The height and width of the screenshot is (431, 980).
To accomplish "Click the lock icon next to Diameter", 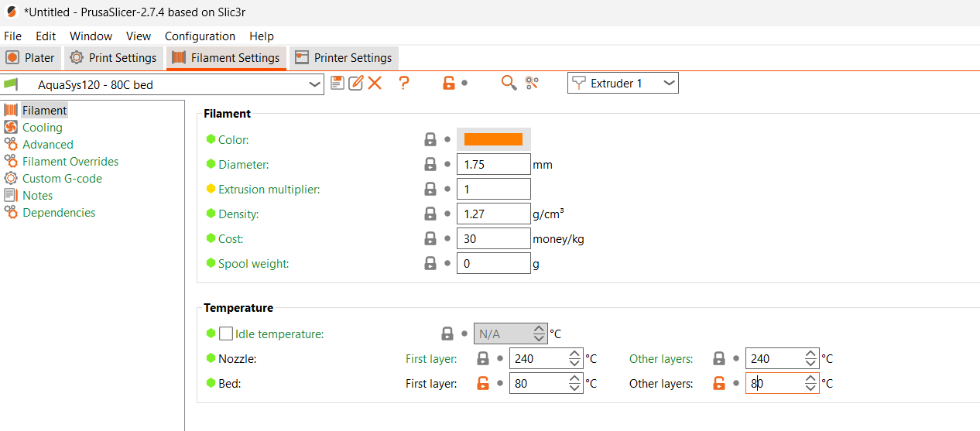I will [430, 164].
